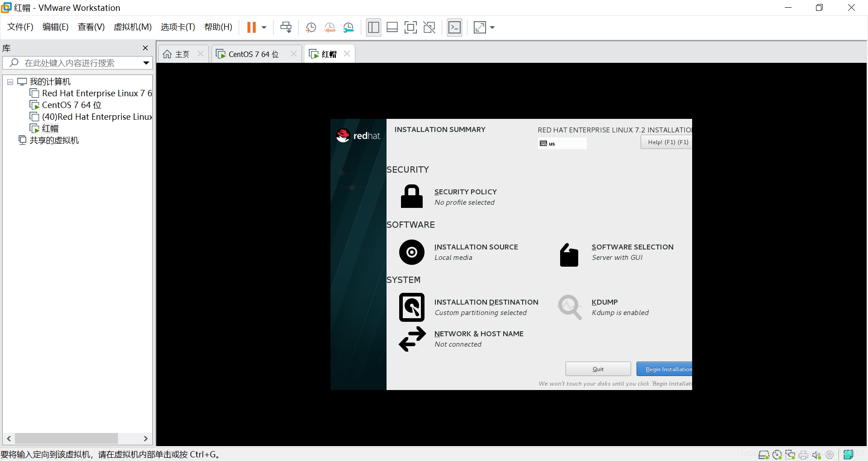Open the power options dropdown arrow
The width and height of the screenshot is (868, 461).
tap(264, 28)
